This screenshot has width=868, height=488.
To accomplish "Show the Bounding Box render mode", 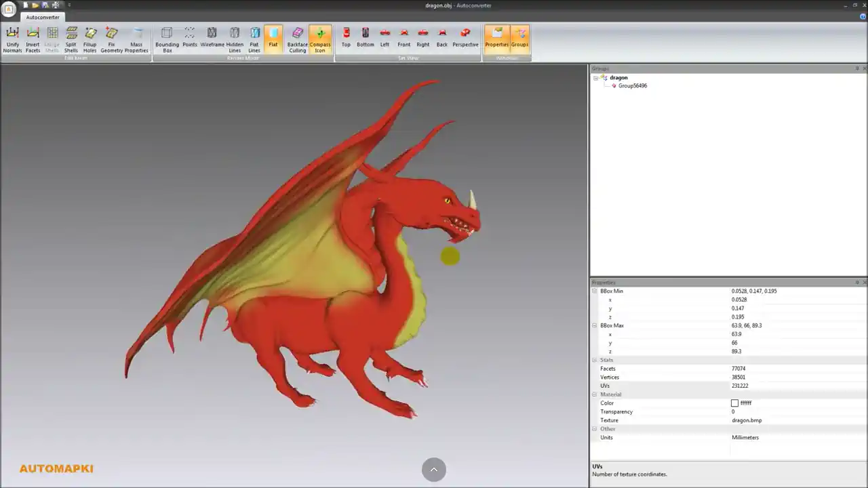I will [x=167, y=39].
